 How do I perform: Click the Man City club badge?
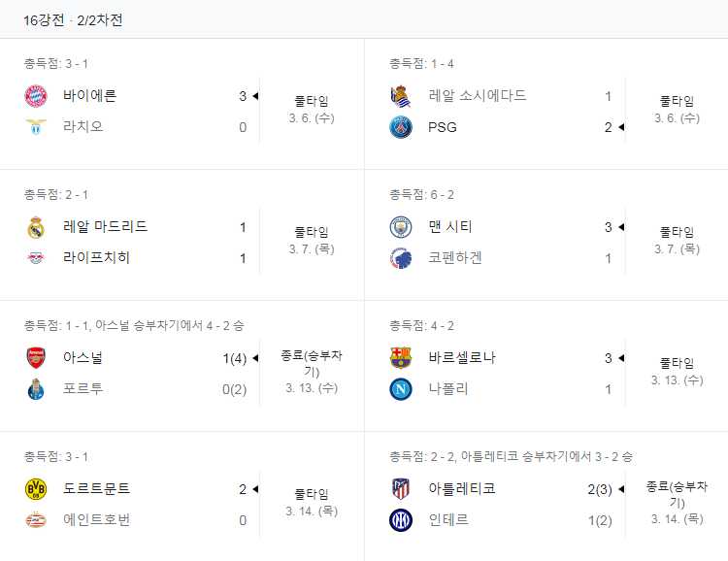click(x=401, y=227)
